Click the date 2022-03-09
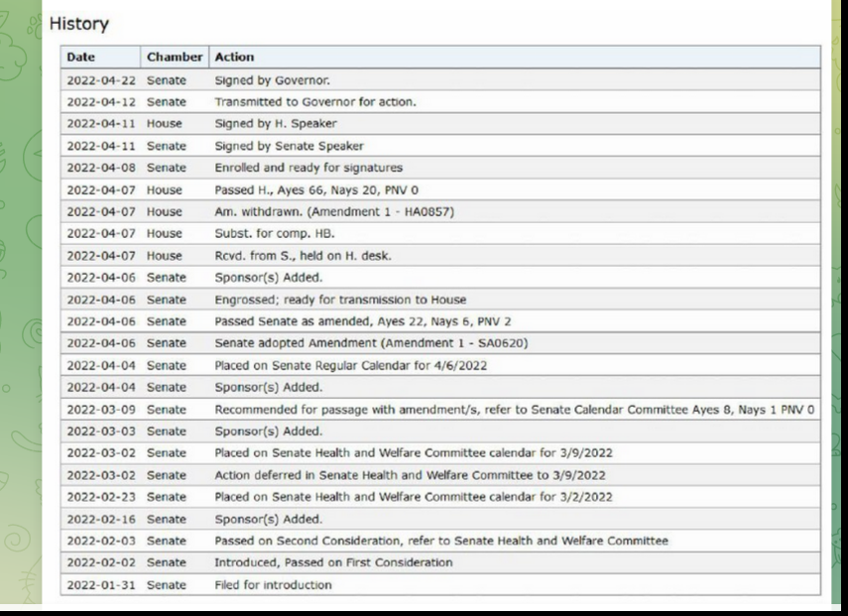The width and height of the screenshot is (848, 616). (x=101, y=410)
